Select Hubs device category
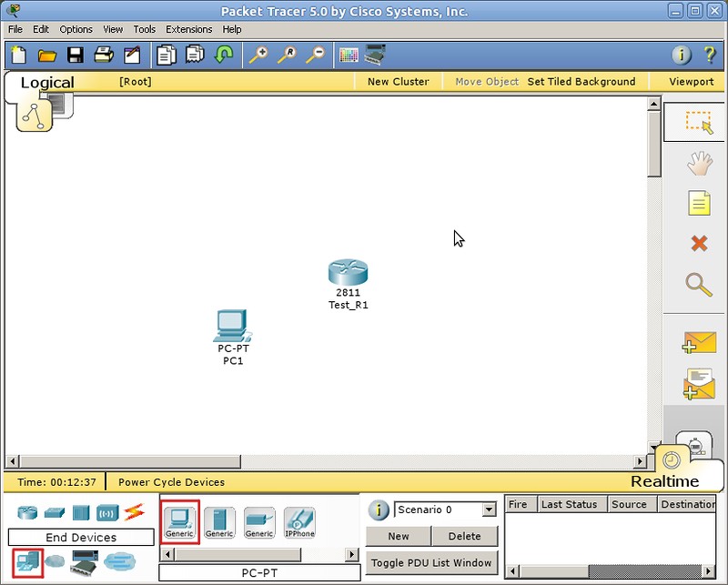 [x=81, y=513]
